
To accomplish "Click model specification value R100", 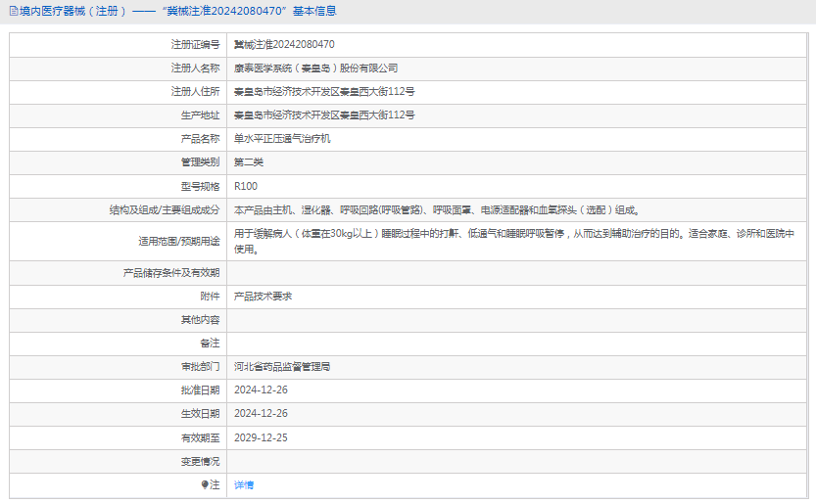I will coord(246,186).
